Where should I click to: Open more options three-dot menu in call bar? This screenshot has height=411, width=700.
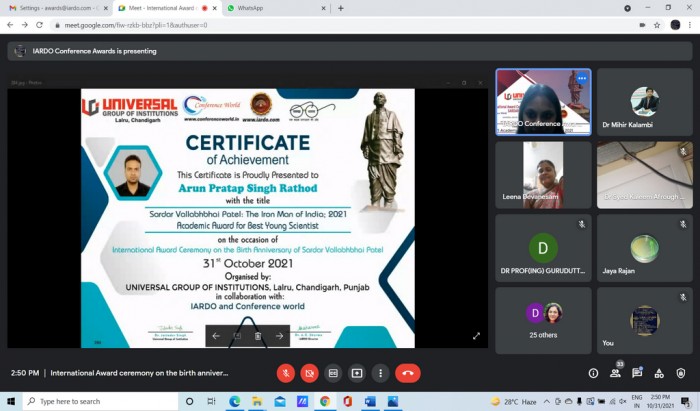tap(380, 373)
